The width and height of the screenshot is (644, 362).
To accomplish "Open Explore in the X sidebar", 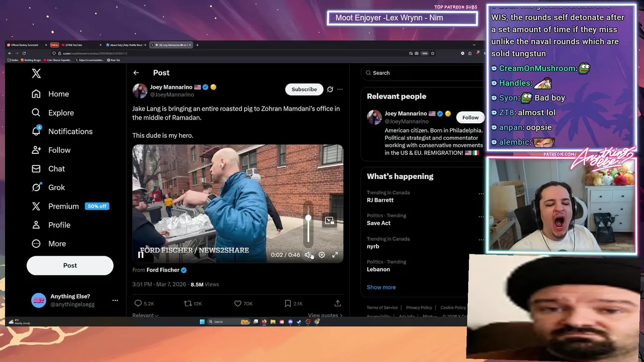I will coord(52,113).
